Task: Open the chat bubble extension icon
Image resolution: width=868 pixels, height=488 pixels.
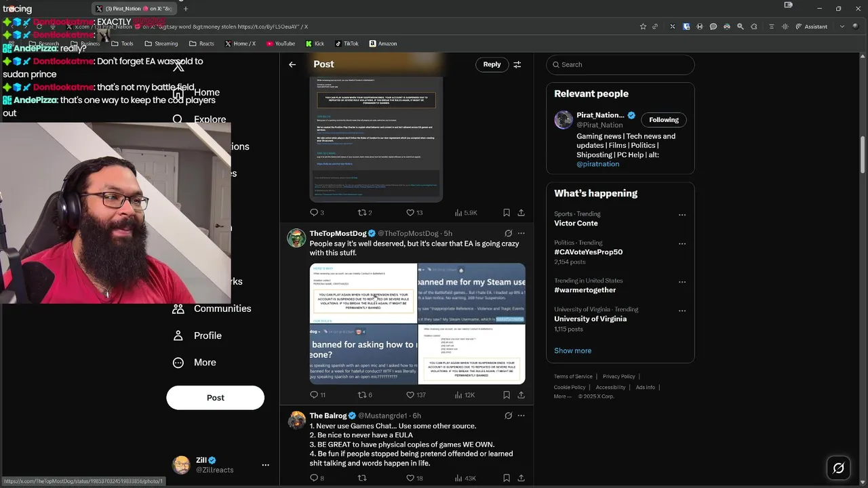Action: (x=713, y=26)
